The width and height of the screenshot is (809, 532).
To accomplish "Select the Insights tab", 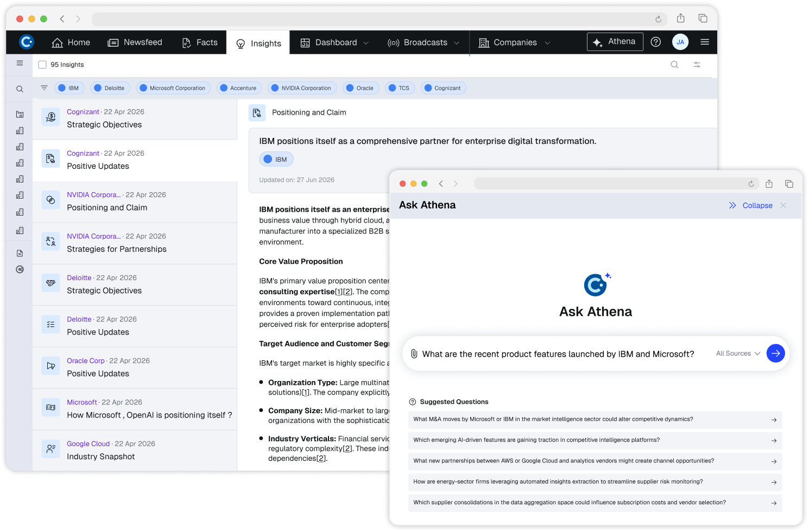I will pyautogui.click(x=258, y=43).
